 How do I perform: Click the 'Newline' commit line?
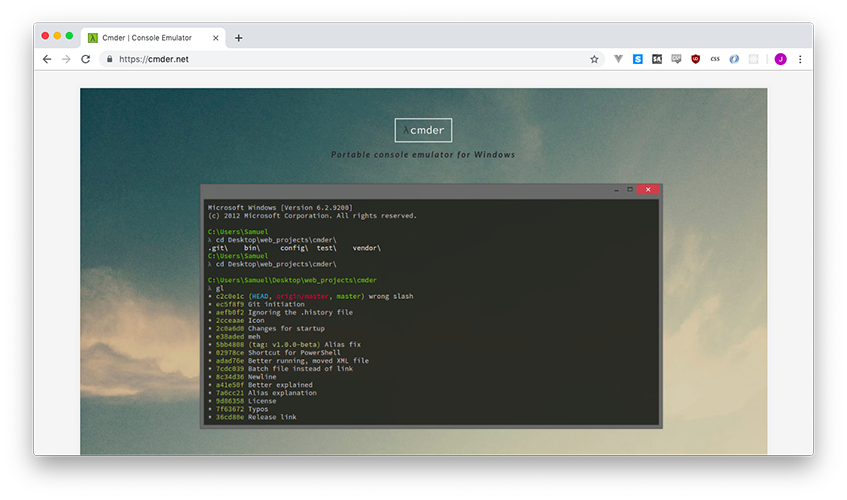tap(242, 377)
